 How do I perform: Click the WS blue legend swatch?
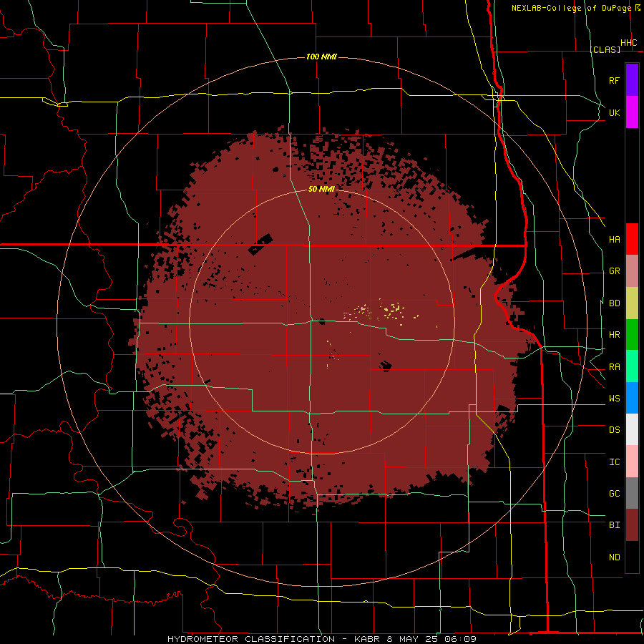pos(632,398)
